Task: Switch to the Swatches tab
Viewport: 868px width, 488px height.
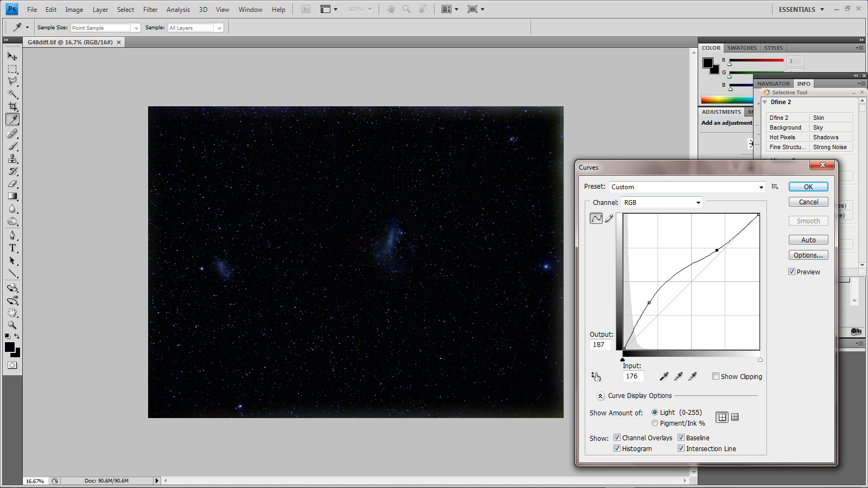Action: 742,48
